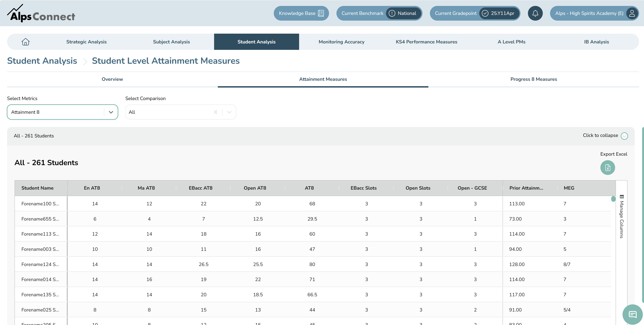Sort by Ma AT8 column header
644x325 pixels.
146,188
